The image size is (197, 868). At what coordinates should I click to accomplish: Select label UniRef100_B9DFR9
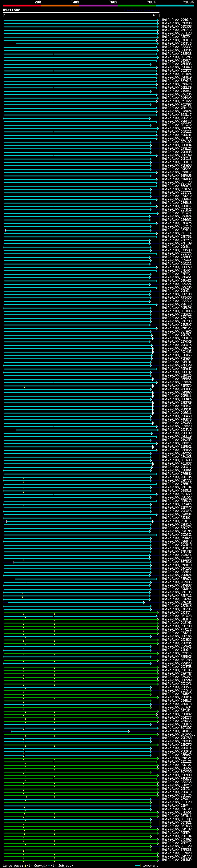pyautogui.click(x=177, y=402)
